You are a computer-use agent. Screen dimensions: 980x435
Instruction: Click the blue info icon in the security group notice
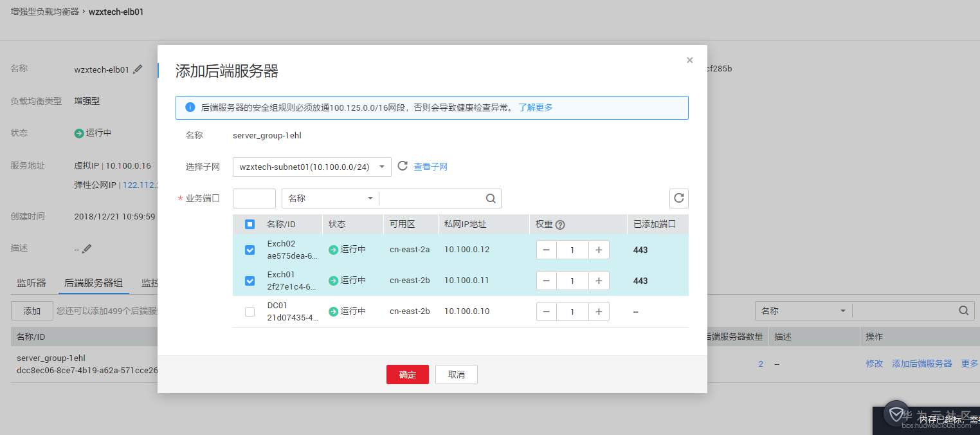coord(190,107)
